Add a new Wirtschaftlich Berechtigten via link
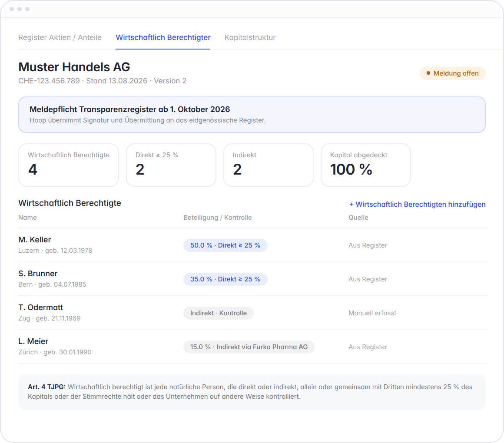Screen dimensions: 504x443 click(x=417, y=204)
